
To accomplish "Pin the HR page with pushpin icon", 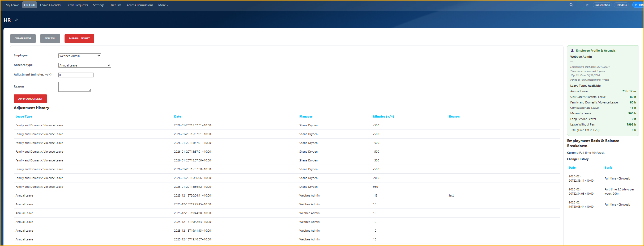I will (16, 20).
